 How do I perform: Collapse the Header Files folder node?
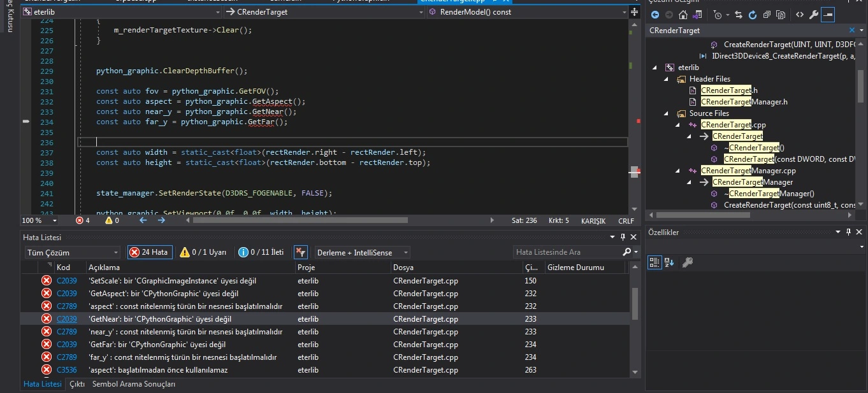click(x=667, y=79)
